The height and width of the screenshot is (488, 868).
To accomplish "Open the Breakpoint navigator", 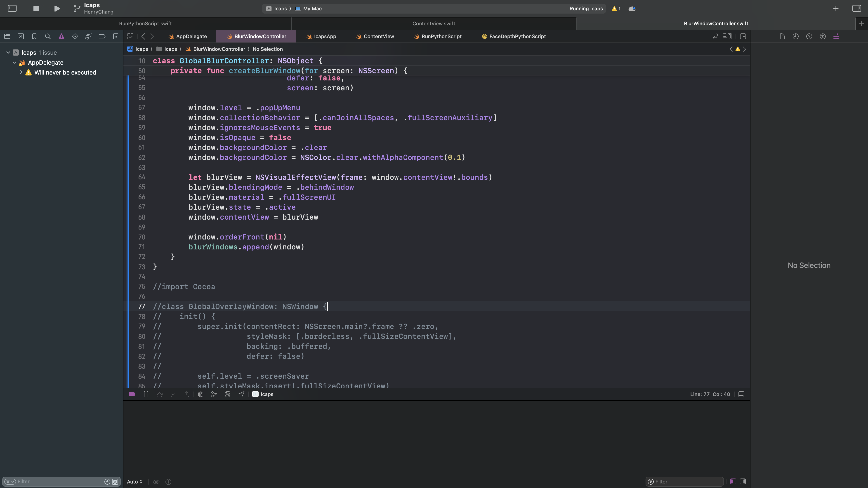I will (102, 36).
